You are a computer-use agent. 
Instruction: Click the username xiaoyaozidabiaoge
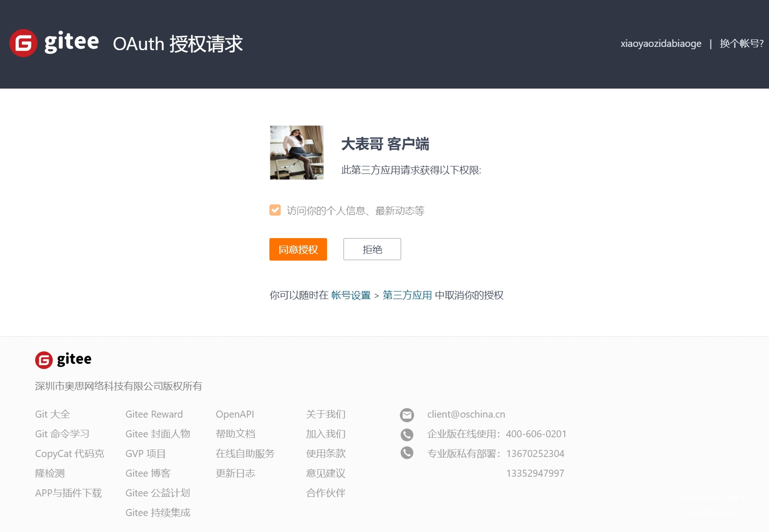(x=661, y=44)
